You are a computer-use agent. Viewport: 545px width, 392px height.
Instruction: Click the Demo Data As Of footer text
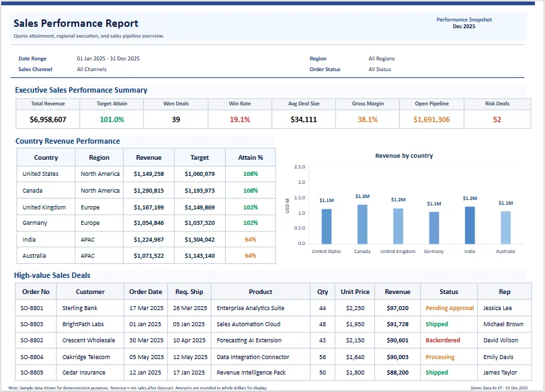(499, 387)
